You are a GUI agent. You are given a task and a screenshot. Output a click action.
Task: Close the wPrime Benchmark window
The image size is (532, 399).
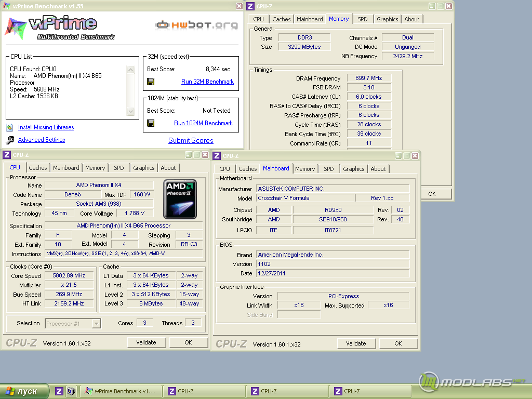point(239,6)
